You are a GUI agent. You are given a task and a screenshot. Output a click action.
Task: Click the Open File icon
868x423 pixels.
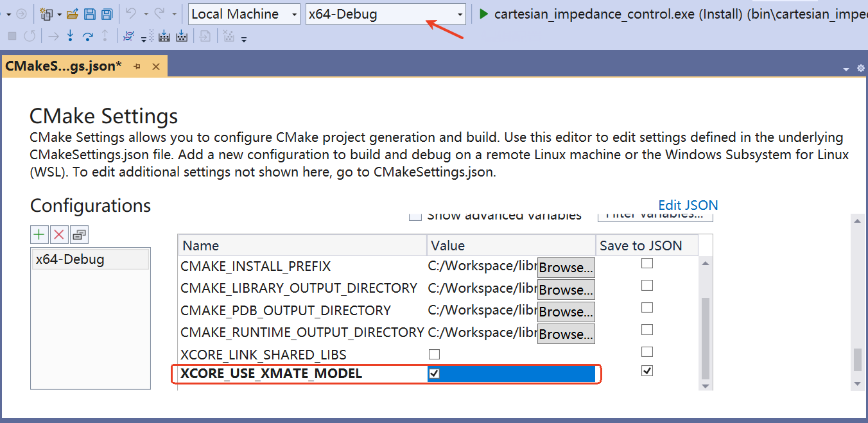pos(73,13)
